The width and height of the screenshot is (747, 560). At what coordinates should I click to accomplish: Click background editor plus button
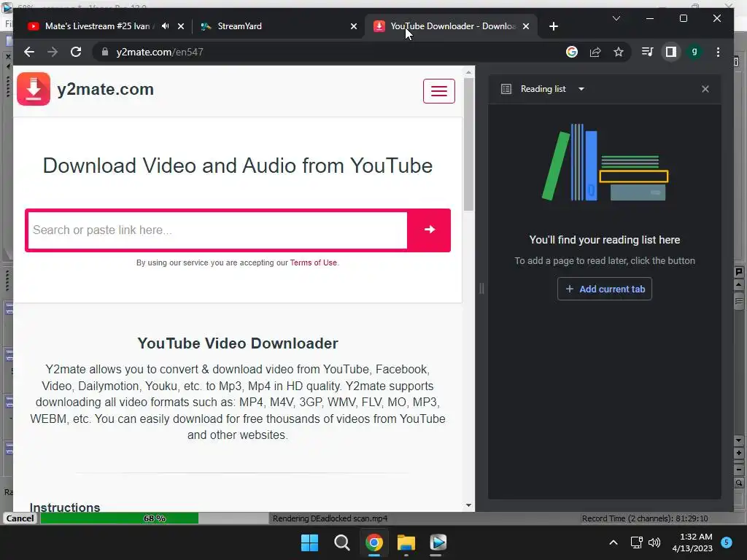739,454
